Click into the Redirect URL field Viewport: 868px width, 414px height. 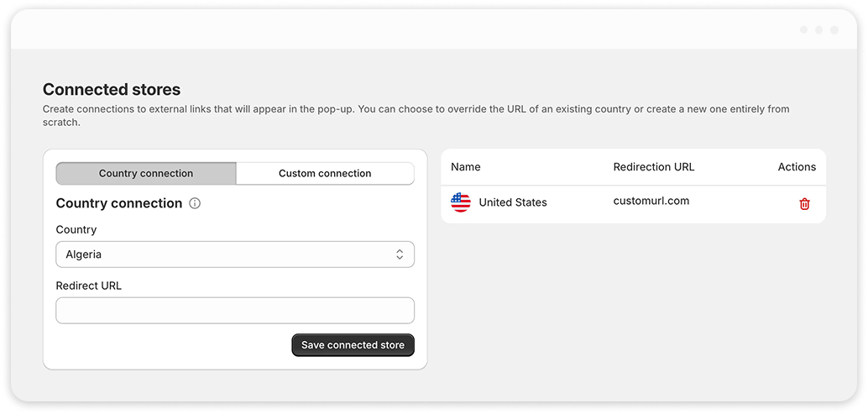[x=235, y=311]
